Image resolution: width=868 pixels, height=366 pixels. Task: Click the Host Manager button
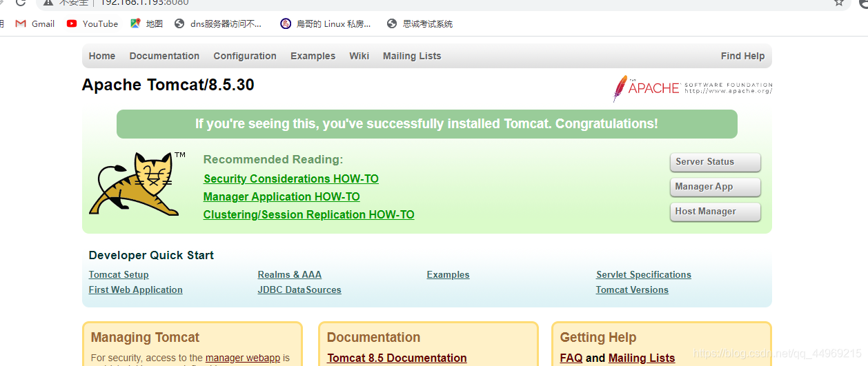[x=715, y=212]
